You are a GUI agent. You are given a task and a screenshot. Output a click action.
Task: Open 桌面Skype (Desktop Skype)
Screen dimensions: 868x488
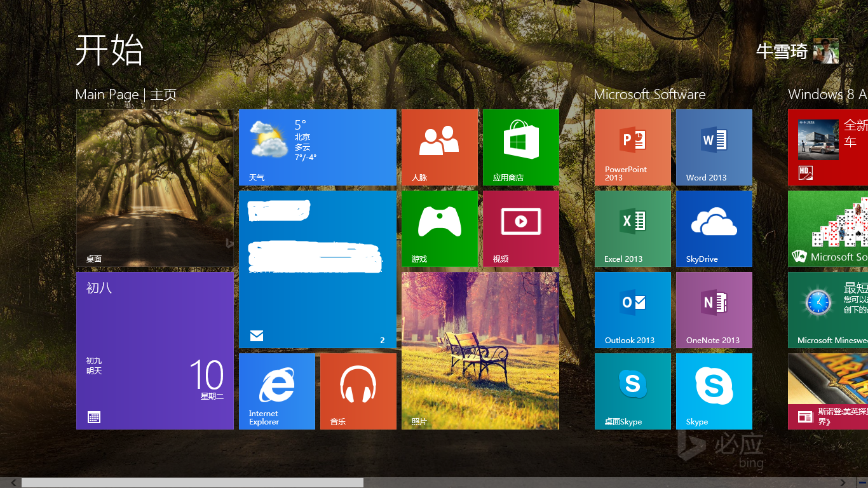coord(632,391)
